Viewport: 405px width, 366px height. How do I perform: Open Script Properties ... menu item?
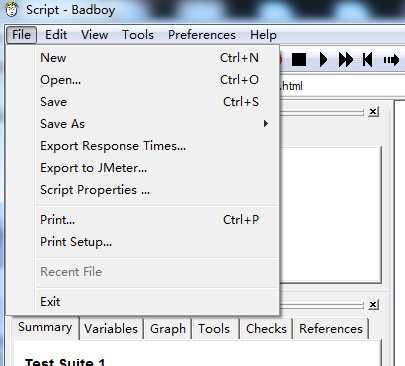pos(95,190)
